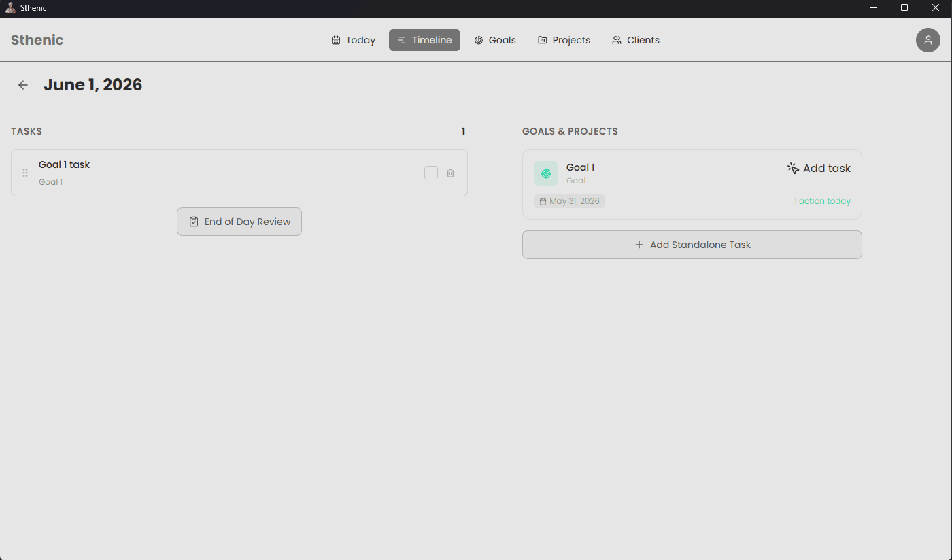Screen dimensions: 952x560
Task: Click the green Goal 1 target icon
Action: point(545,173)
